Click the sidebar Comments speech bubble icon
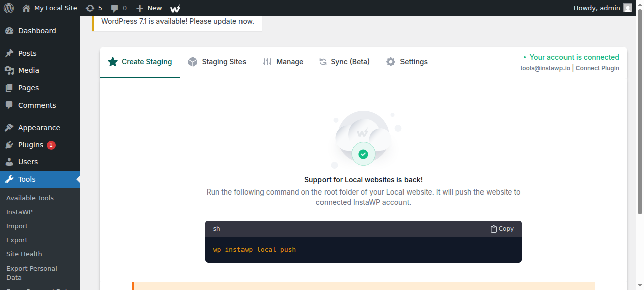 pos(9,105)
